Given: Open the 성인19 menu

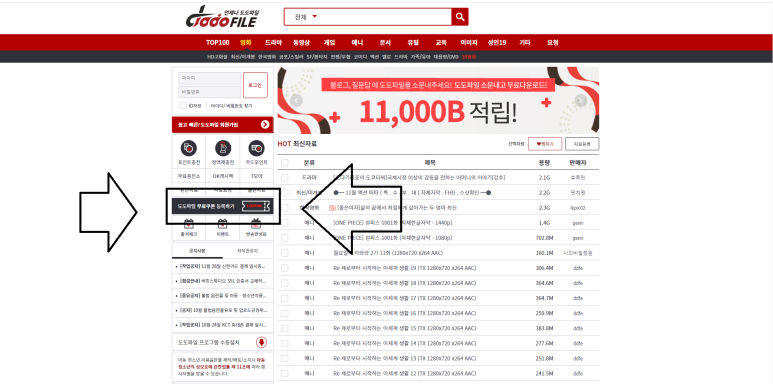Looking at the screenshot, I should (497, 43).
